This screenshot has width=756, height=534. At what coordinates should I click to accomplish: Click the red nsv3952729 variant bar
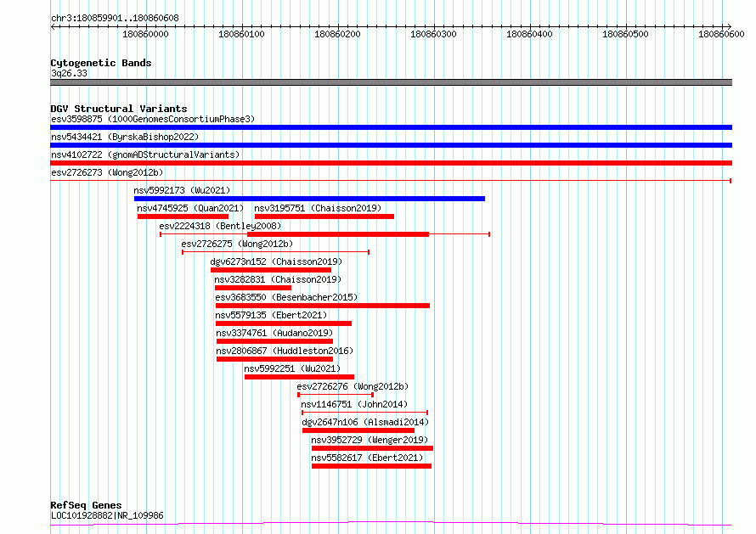[x=372, y=448]
